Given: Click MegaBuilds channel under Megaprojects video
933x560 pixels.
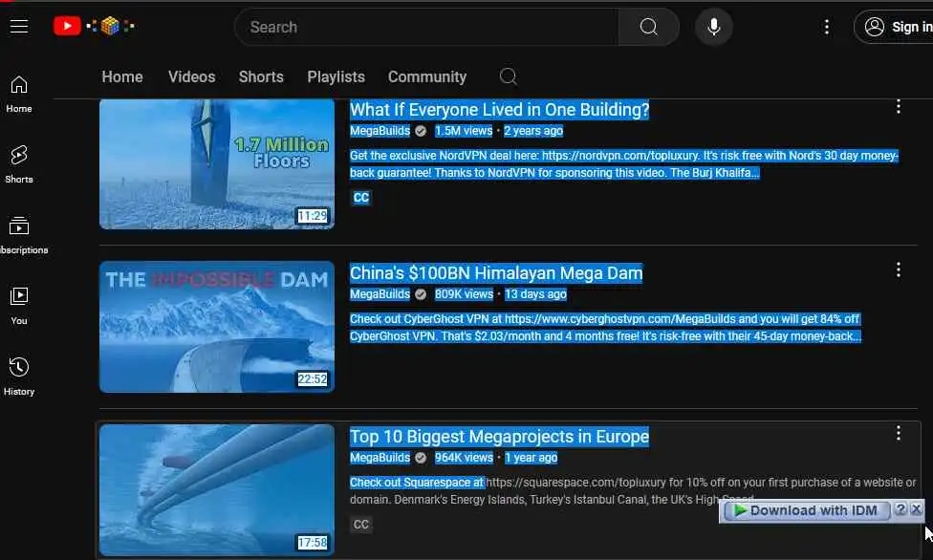Looking at the screenshot, I should pos(380,458).
